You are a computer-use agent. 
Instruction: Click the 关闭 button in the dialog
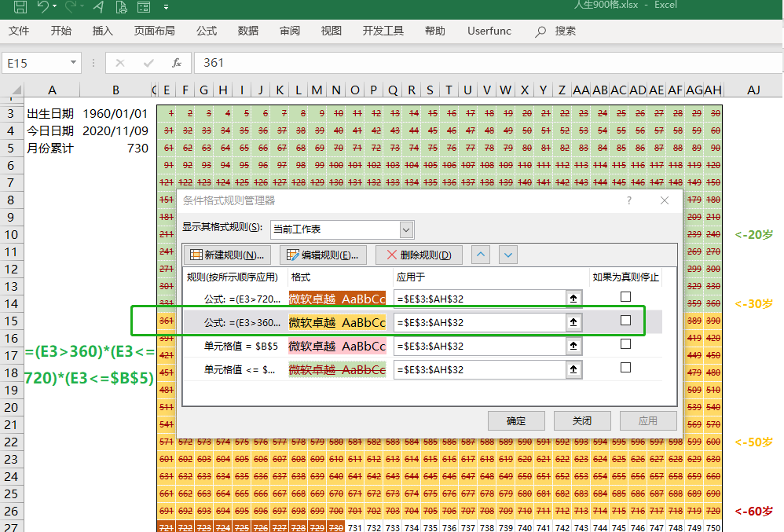(x=582, y=421)
